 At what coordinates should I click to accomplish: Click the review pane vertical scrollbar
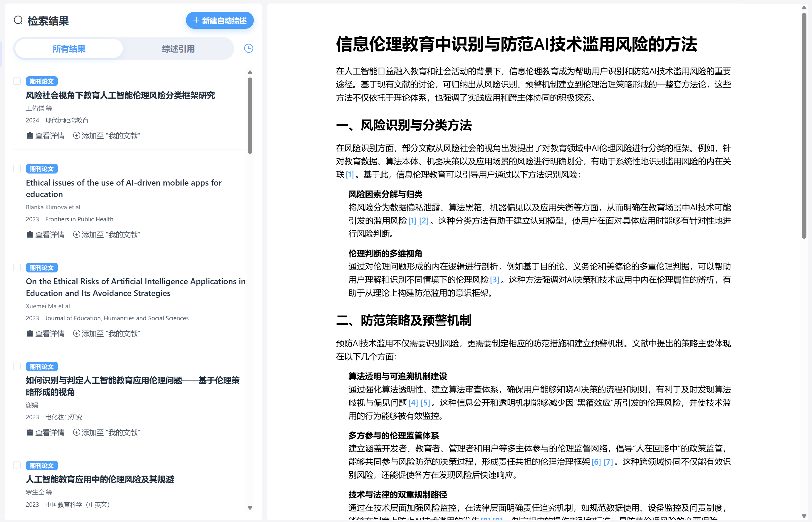(804, 125)
